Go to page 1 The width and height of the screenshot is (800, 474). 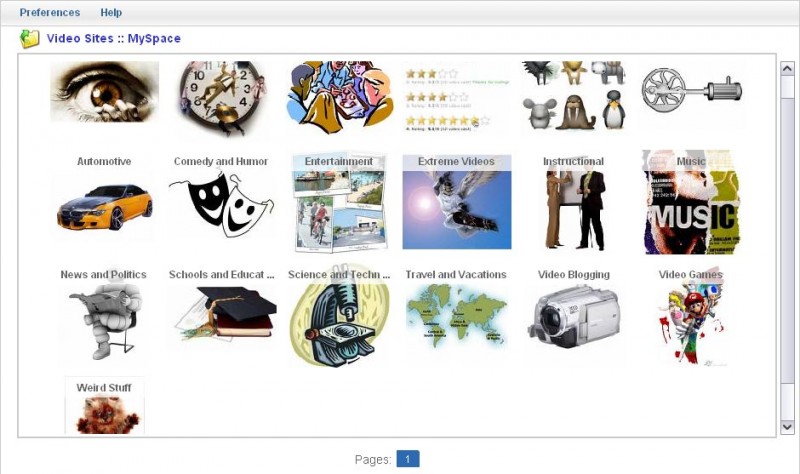(408, 459)
